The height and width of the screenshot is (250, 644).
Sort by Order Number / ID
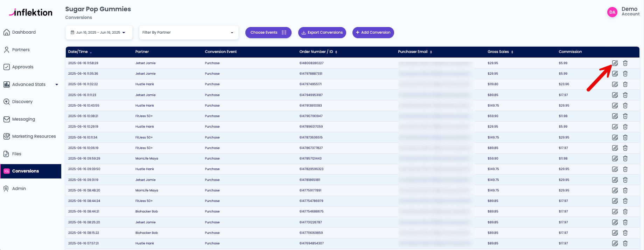[318, 52]
